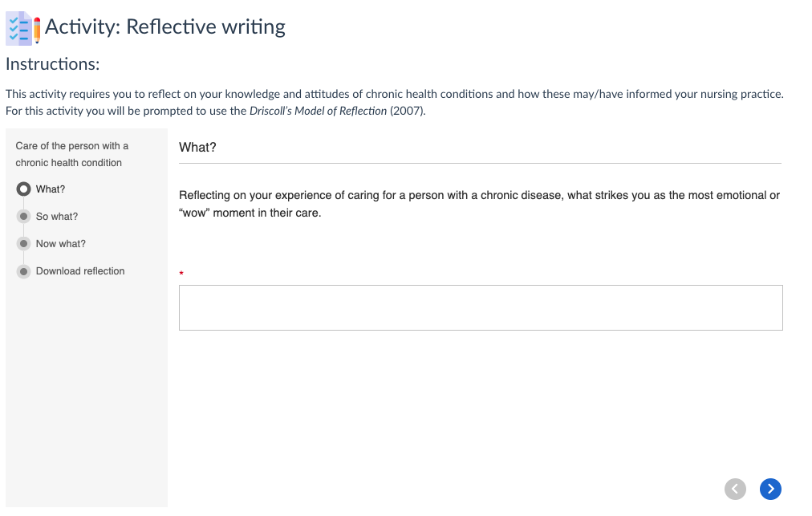
Task: Select the 'So what?' step circle
Action: pyautogui.click(x=23, y=216)
